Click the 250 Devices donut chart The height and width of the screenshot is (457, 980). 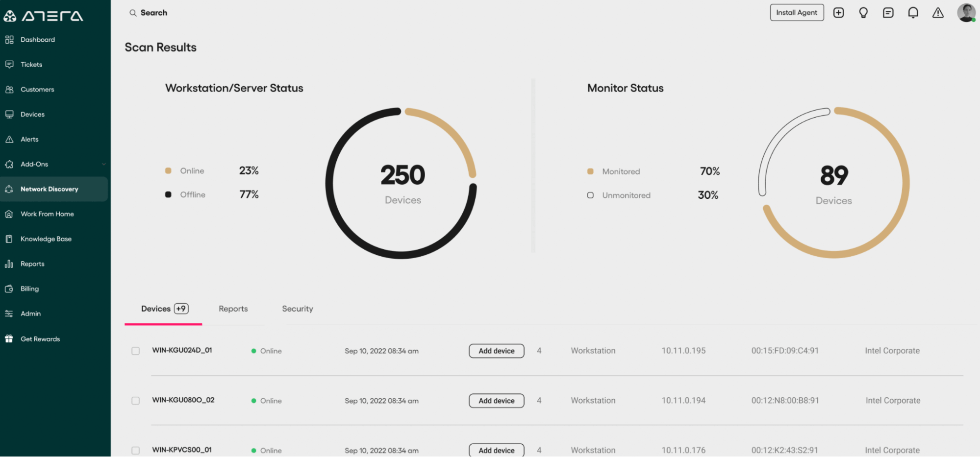click(x=401, y=183)
